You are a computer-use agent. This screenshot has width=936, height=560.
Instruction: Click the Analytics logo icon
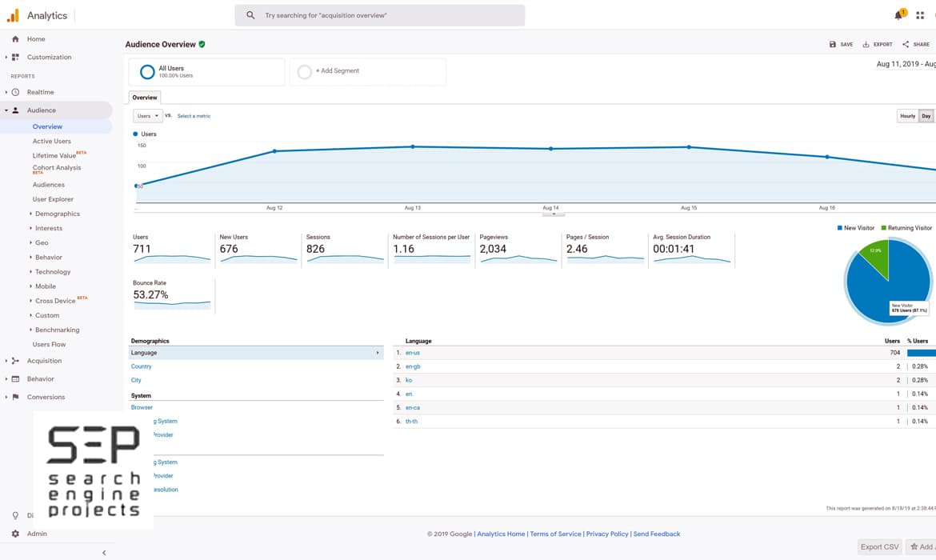pyautogui.click(x=13, y=15)
